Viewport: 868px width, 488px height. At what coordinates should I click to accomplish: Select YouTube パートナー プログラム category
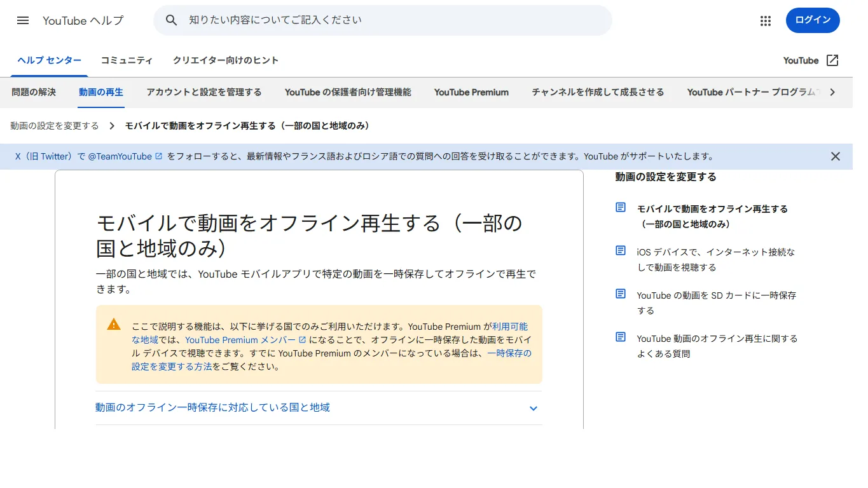(752, 92)
